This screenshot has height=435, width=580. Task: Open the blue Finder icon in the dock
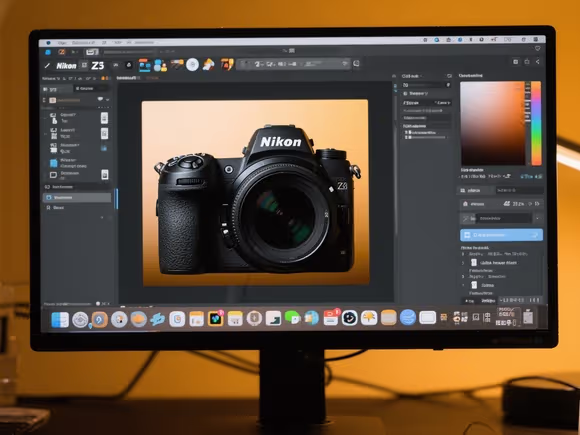[60, 320]
